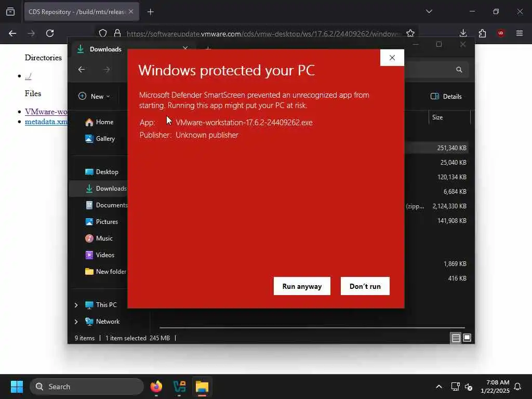
Task: Click the network status tray icon
Action: (x=455, y=387)
